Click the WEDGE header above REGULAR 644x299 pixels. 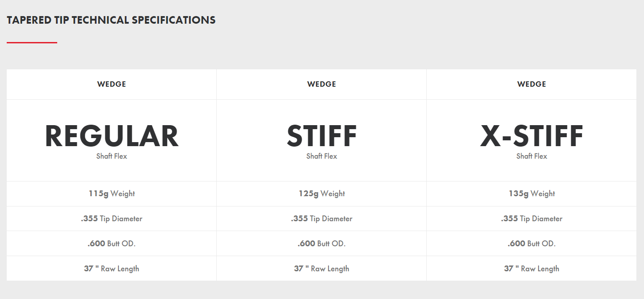[112, 84]
